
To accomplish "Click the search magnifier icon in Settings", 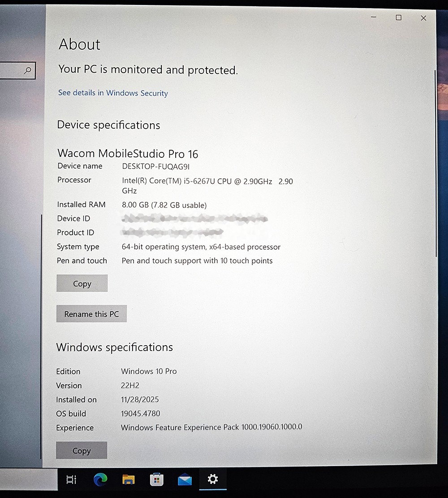I will (28, 70).
